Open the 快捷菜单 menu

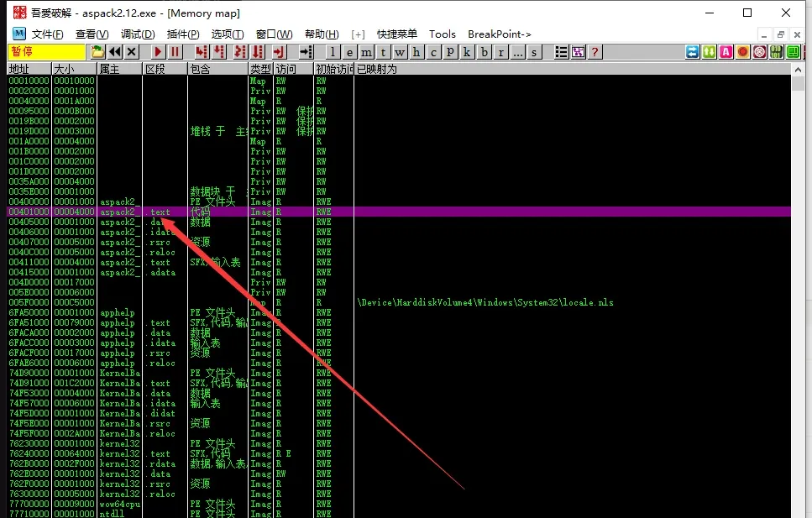pyautogui.click(x=396, y=34)
